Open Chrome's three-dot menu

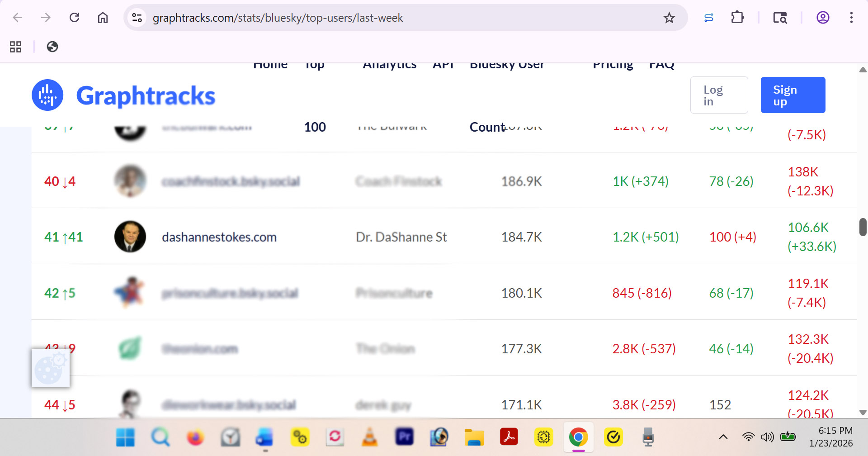pos(851,18)
